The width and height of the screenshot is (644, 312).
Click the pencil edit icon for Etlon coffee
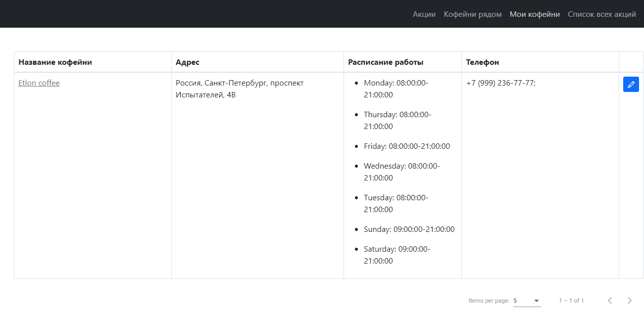pyautogui.click(x=631, y=85)
